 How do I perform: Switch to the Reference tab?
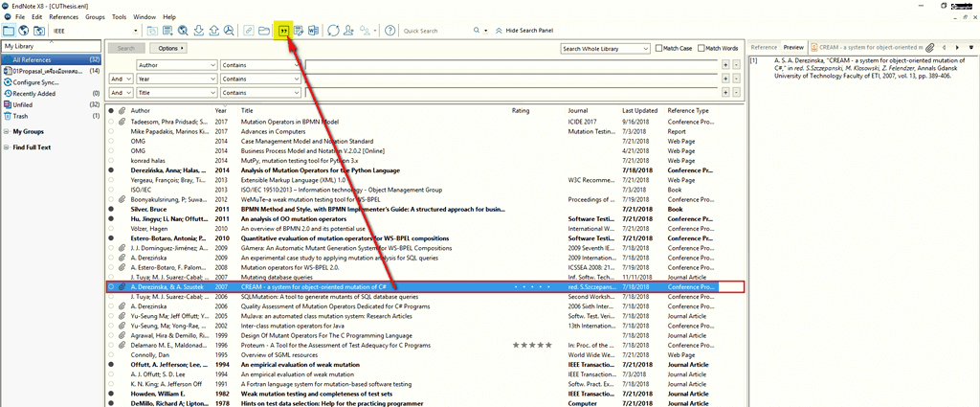coord(764,48)
